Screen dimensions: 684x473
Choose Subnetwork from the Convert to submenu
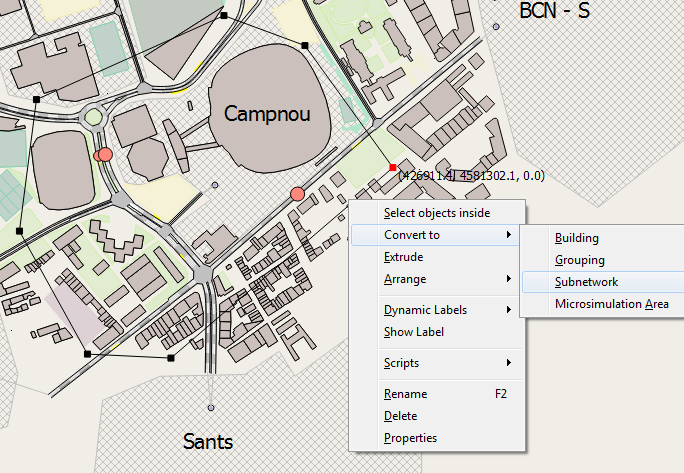(587, 282)
